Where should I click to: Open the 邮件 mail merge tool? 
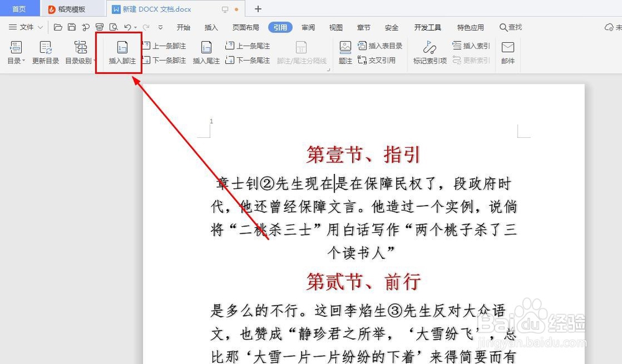508,52
